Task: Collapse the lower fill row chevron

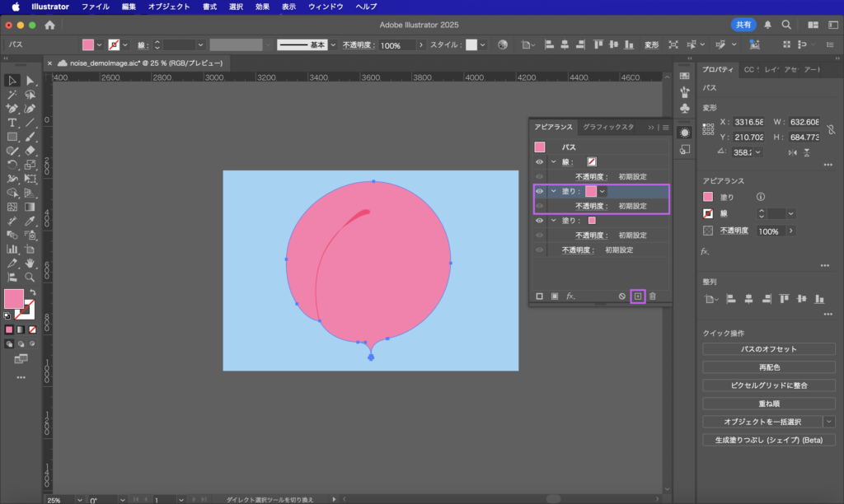Action: pyautogui.click(x=553, y=221)
